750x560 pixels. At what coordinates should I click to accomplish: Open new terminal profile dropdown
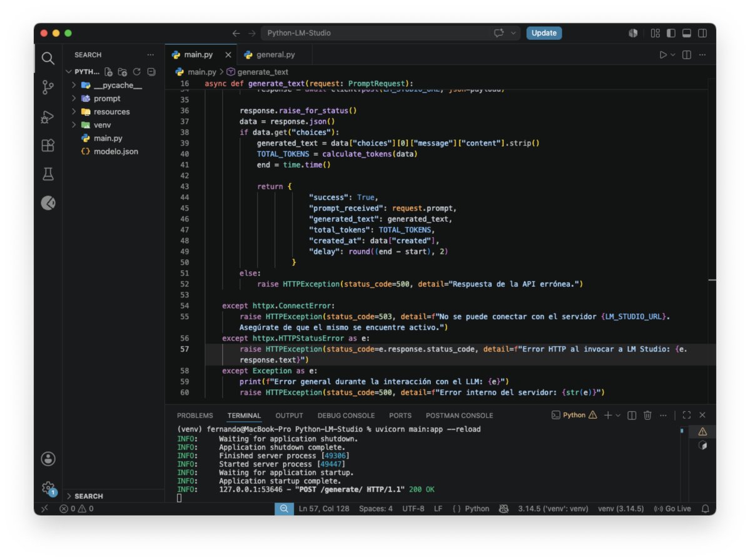tap(618, 415)
